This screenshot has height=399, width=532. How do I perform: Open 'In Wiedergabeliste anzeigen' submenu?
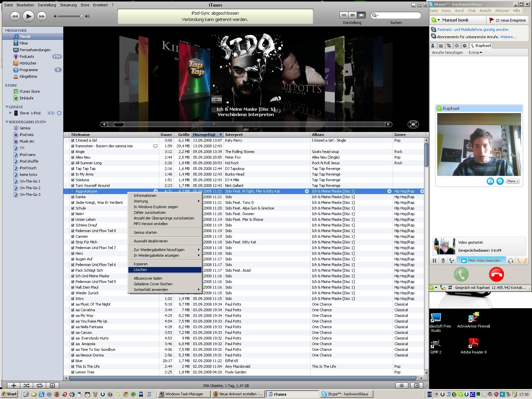165,255
